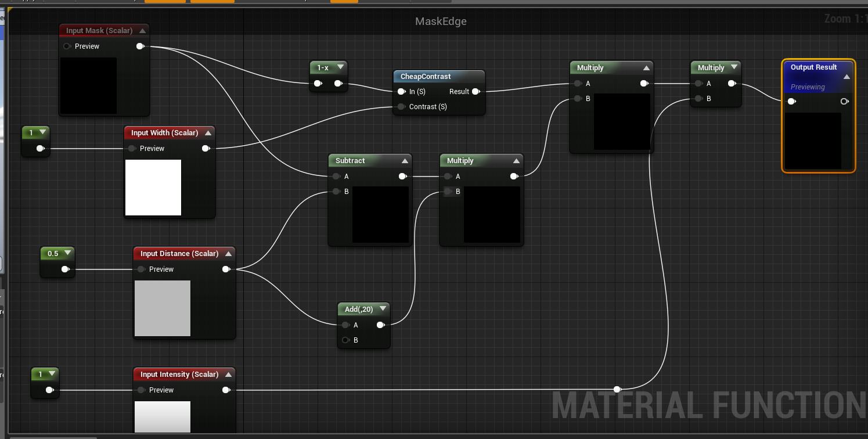Expand the 1-x node preview arrow
The height and width of the screenshot is (439, 868).
pos(340,67)
